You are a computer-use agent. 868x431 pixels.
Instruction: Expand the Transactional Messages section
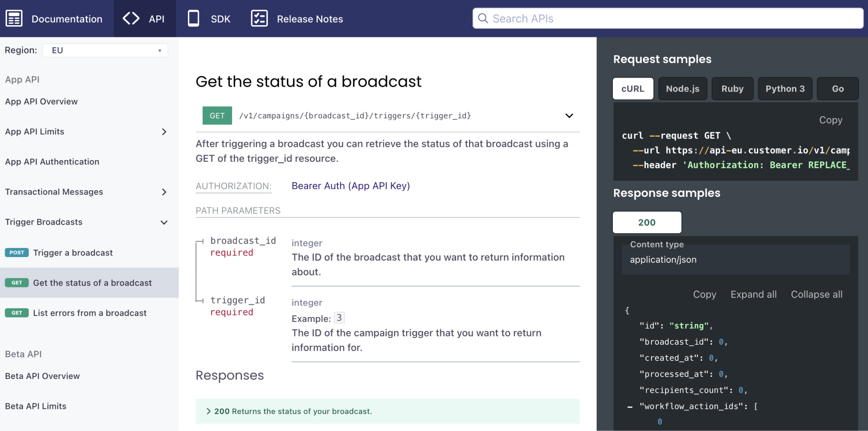(x=164, y=192)
